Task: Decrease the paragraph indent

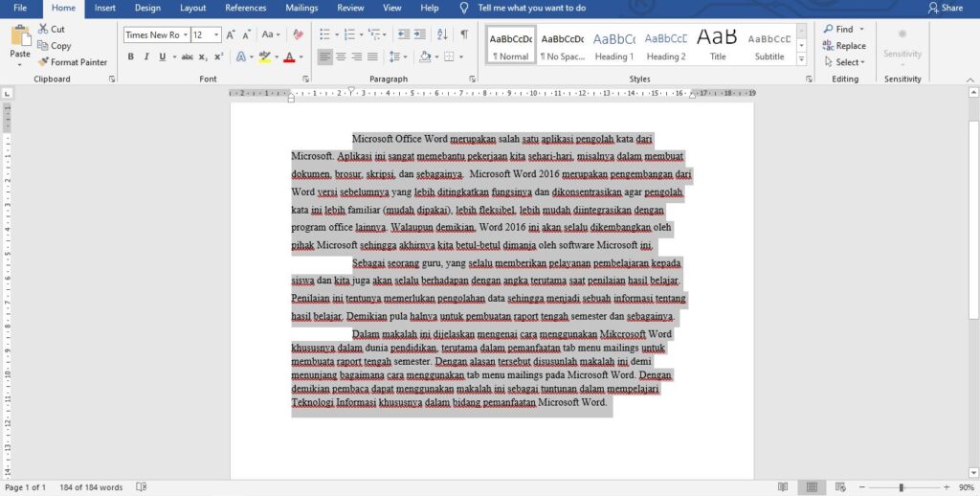Action: [x=404, y=34]
